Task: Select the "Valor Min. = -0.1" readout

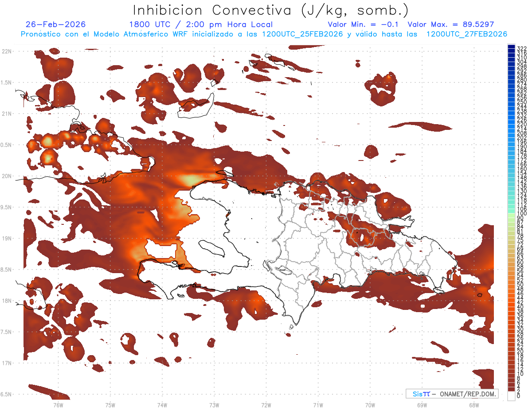Action: (x=363, y=24)
